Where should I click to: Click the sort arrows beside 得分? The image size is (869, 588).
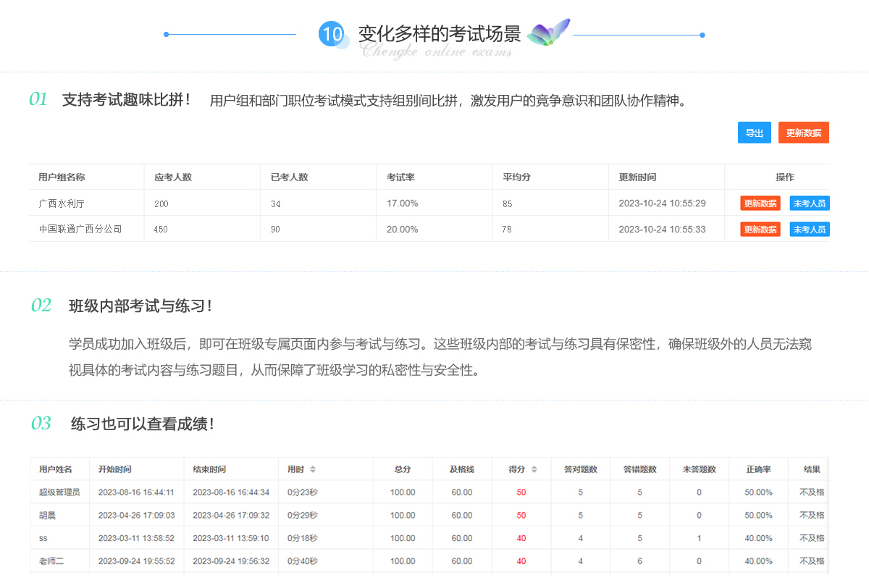pos(534,469)
